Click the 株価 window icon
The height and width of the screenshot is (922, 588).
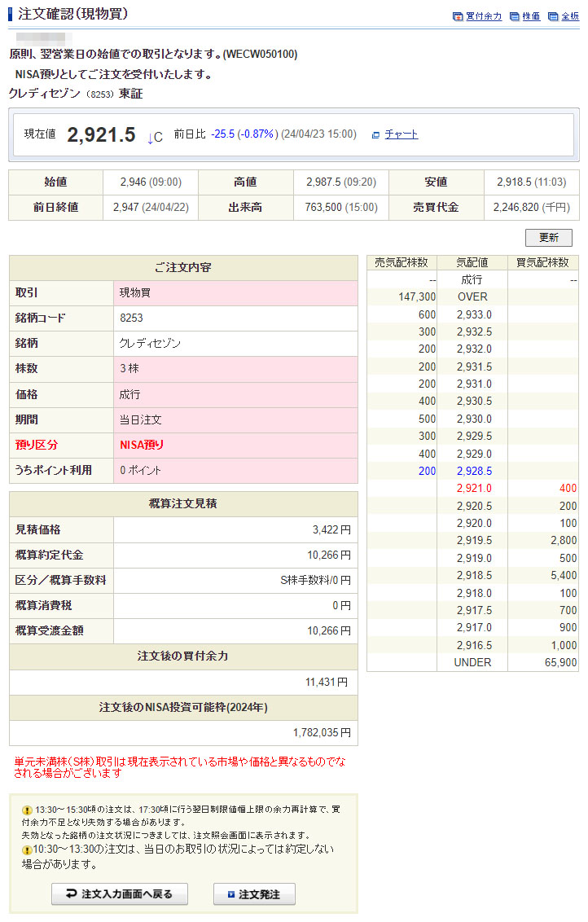514,16
